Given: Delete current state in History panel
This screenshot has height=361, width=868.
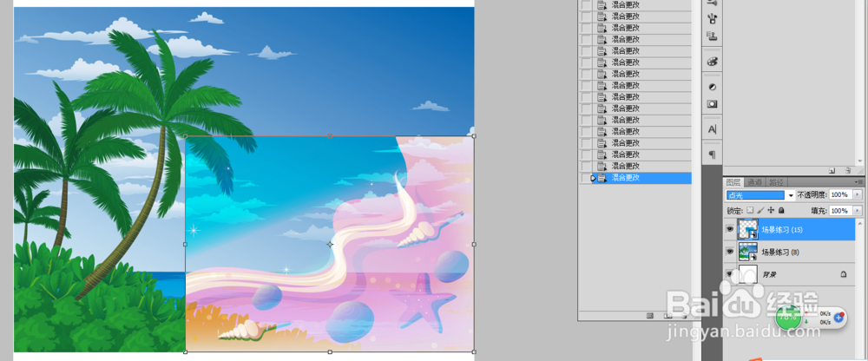Looking at the screenshot, I should pyautogui.click(x=684, y=316).
